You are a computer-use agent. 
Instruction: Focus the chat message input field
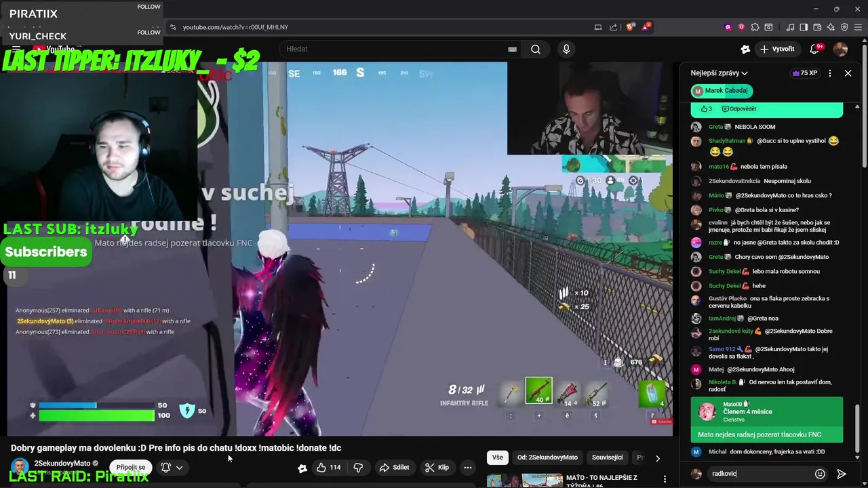(x=759, y=474)
